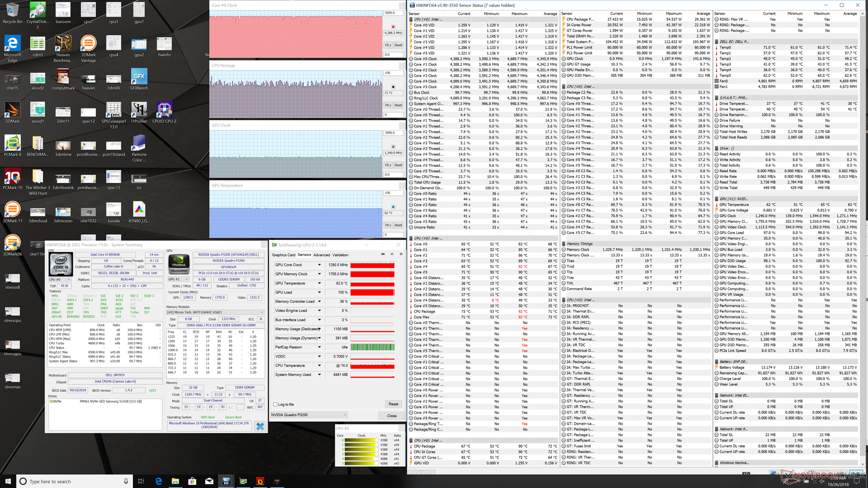
Task: Switch to Advanced tab in GPU-Z
Action: 321,255
